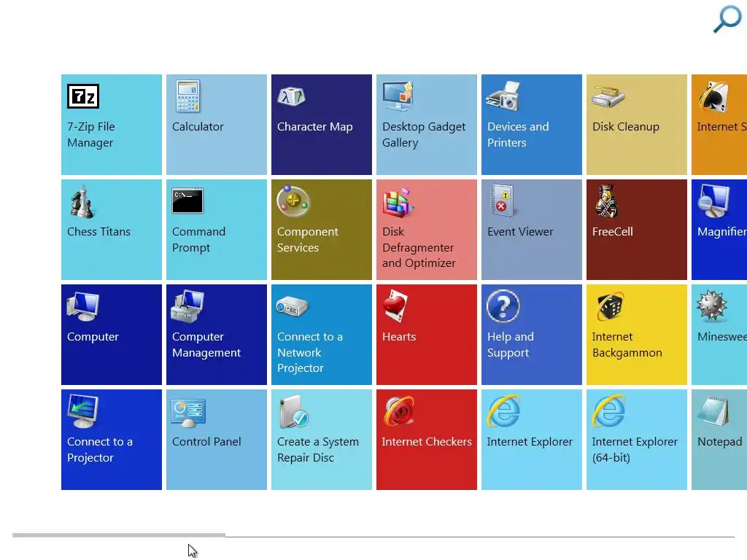Image resolution: width=747 pixels, height=560 pixels.
Task: Click the scrollbar track right of thumb
Action: (x=480, y=537)
